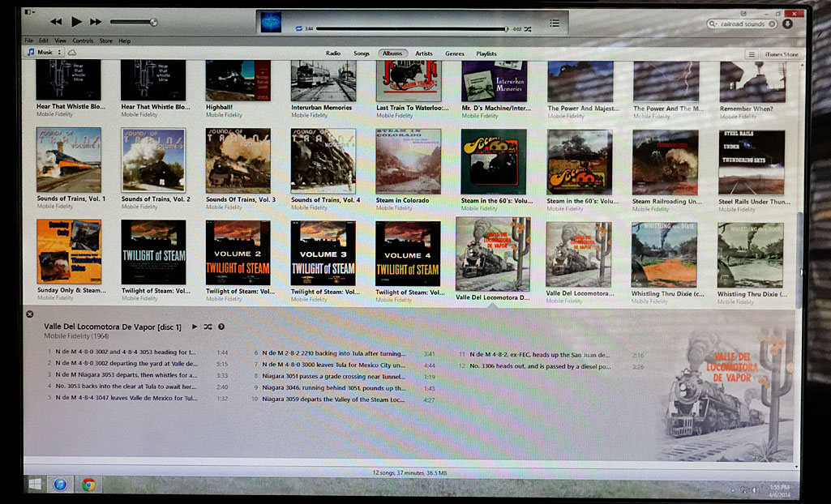
Task: Toggle the repeat icon in now-playing display
Action: point(298,28)
